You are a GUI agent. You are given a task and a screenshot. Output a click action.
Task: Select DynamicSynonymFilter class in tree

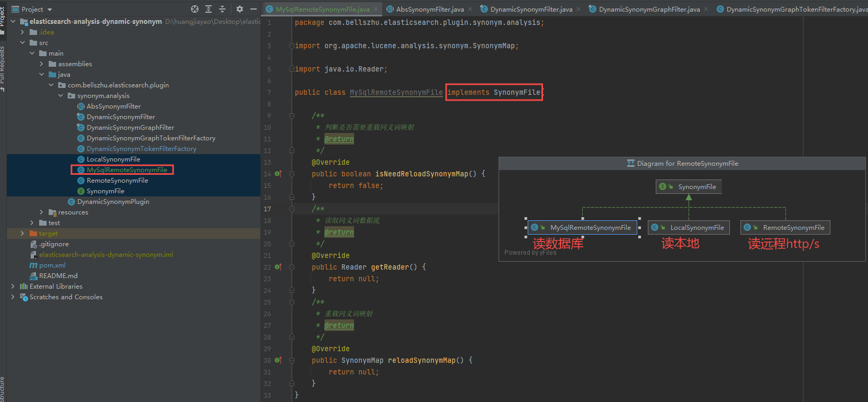(121, 117)
